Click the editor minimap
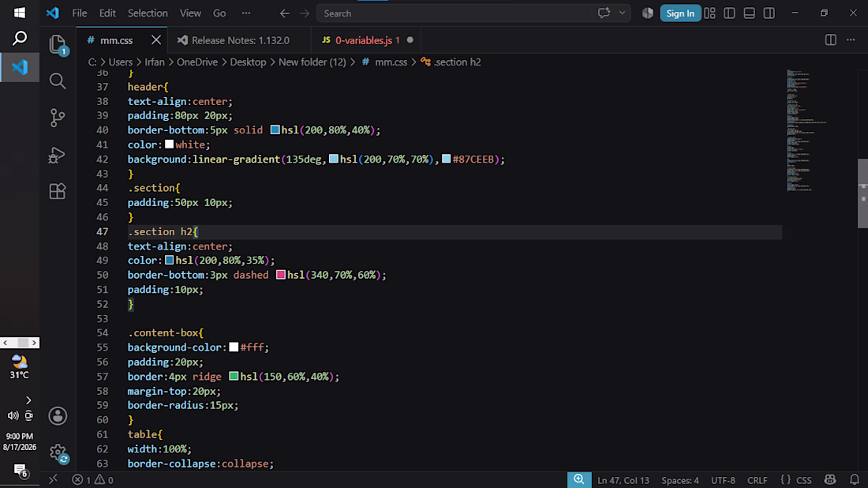Screen dimensions: 868x488 click(806, 131)
